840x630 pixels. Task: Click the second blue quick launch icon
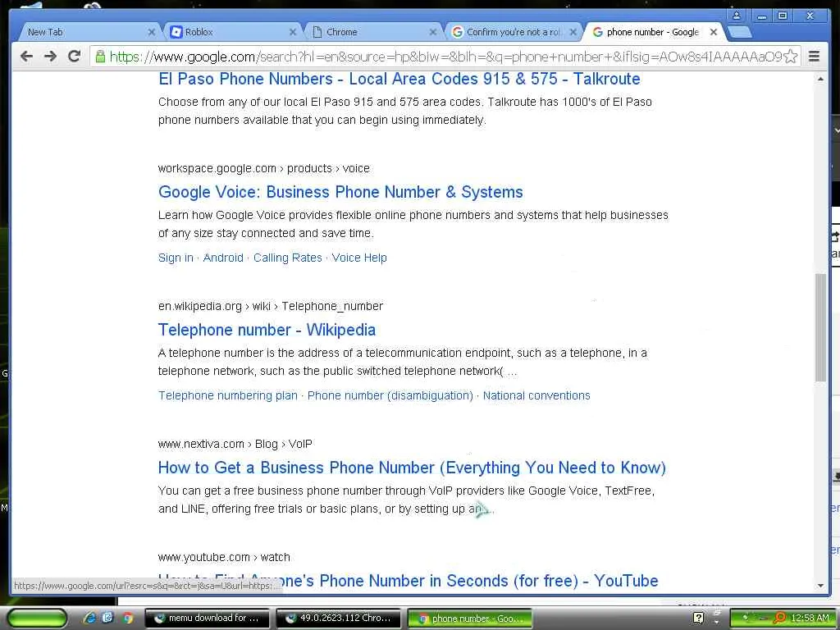click(108, 618)
